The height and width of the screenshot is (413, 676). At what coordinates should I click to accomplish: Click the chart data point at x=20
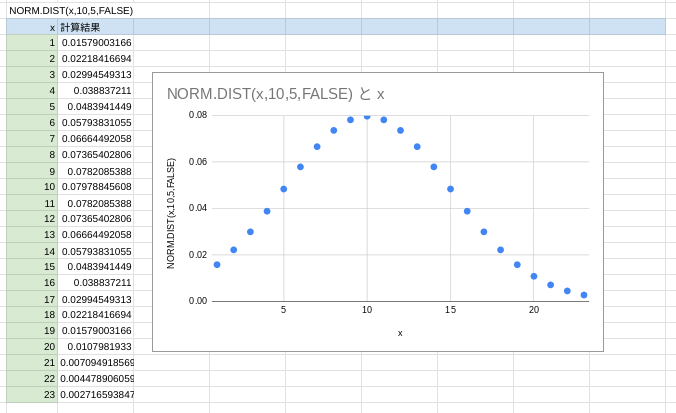534,276
